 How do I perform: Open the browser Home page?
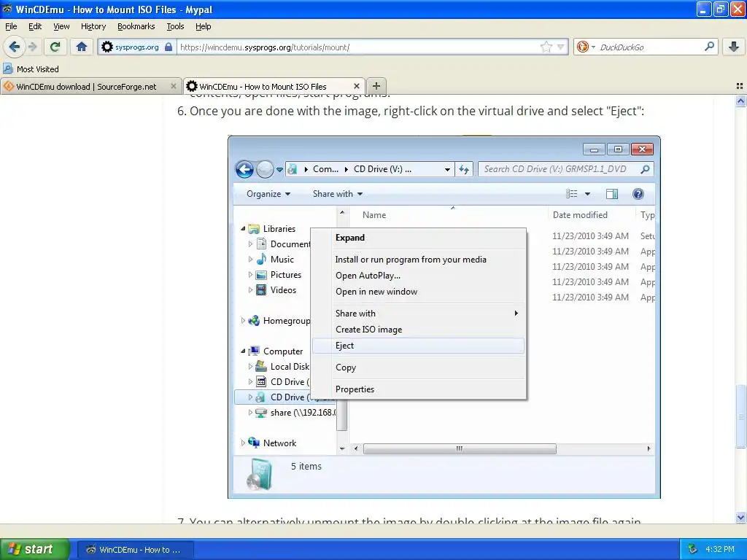pyautogui.click(x=82, y=47)
